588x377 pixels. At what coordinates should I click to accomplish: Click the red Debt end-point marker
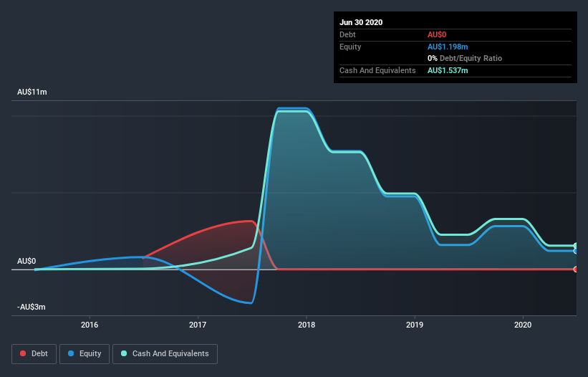click(x=575, y=269)
